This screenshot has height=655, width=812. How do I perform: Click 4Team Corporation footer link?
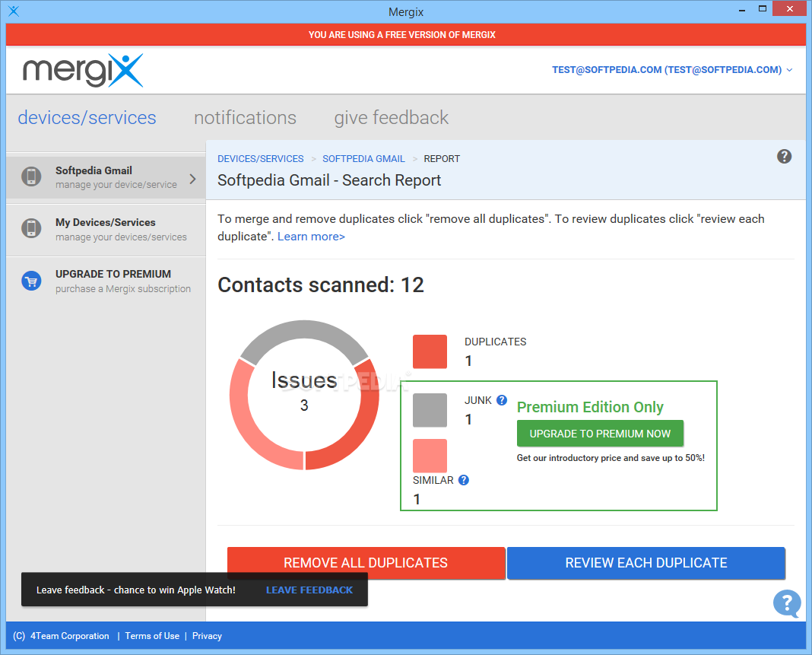tap(70, 636)
